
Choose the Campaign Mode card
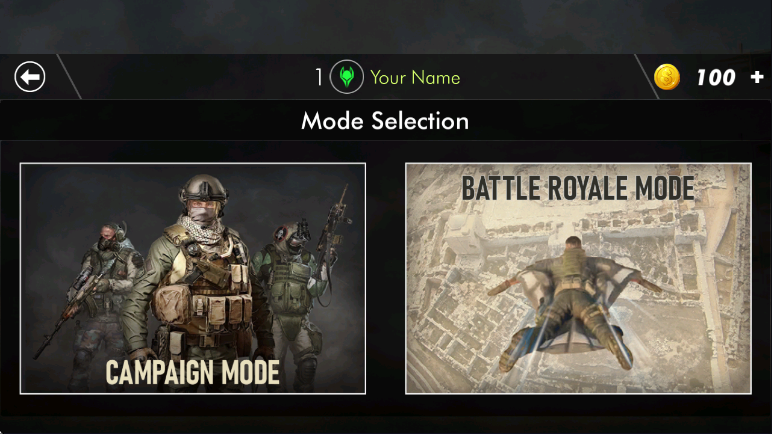click(x=193, y=278)
